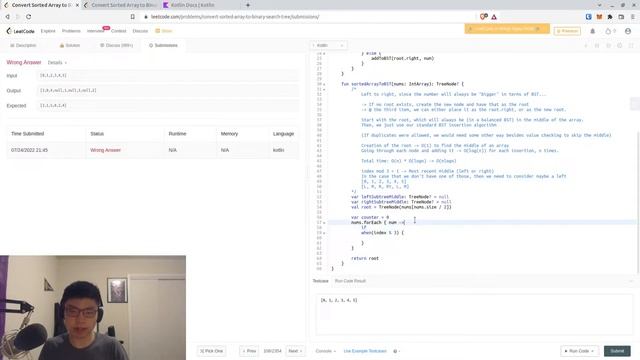Select the Testcase tab below the editor
The image size is (640, 360).
pos(320,281)
